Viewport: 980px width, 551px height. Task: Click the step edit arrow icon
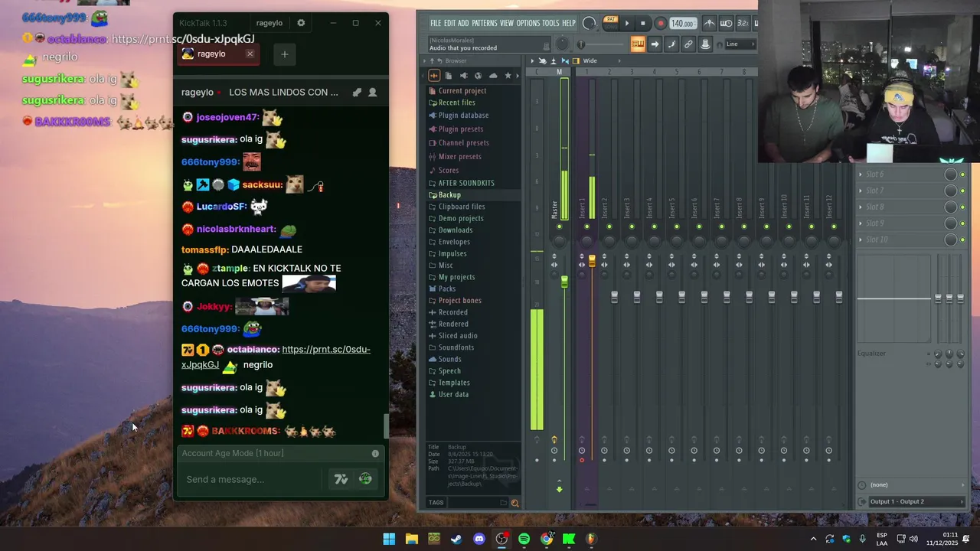point(655,44)
